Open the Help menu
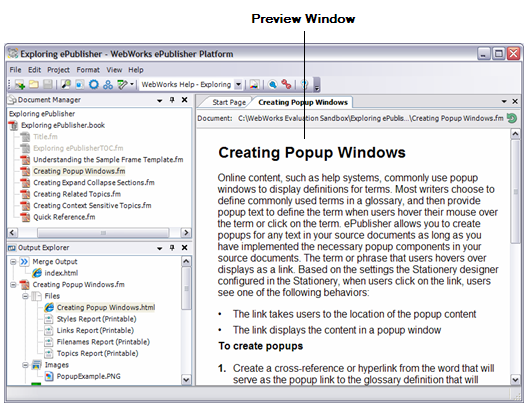 136,70
